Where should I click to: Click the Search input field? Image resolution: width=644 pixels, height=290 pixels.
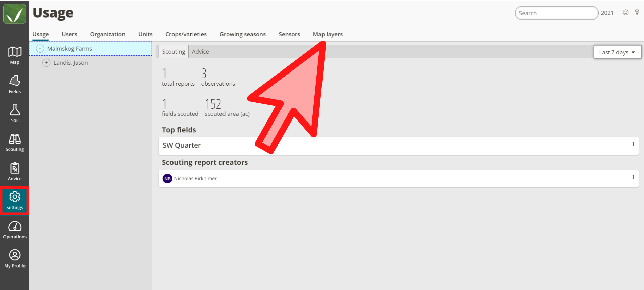click(x=557, y=13)
